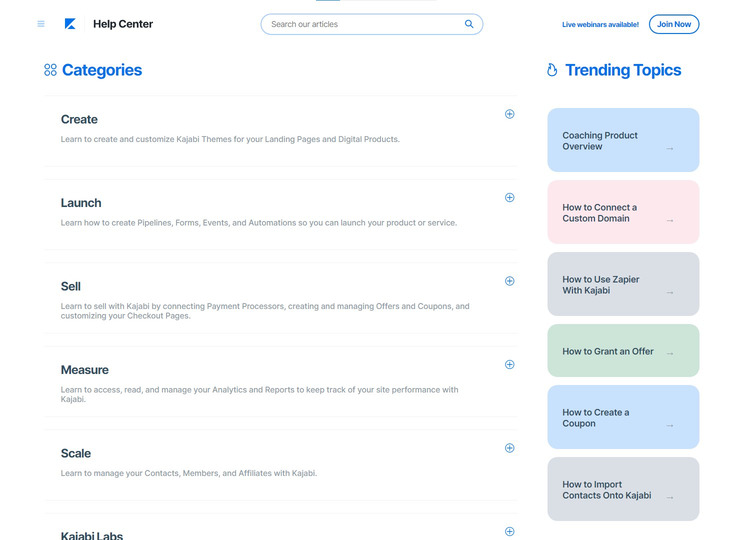This screenshot has width=755, height=540.
Task: Expand the Kajabi Labs category plus icon
Action: [509, 531]
